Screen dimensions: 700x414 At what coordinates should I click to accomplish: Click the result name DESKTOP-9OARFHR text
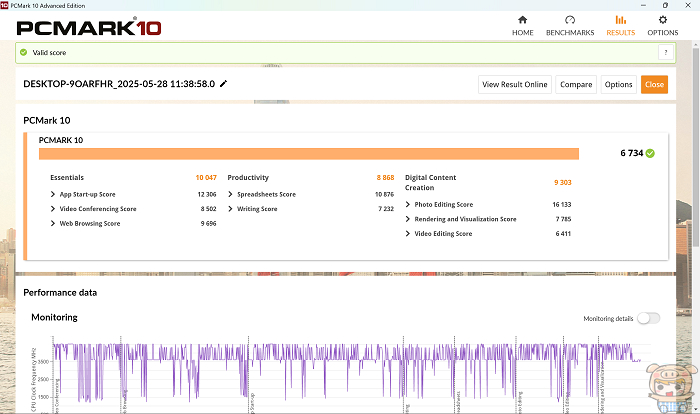[x=119, y=84]
